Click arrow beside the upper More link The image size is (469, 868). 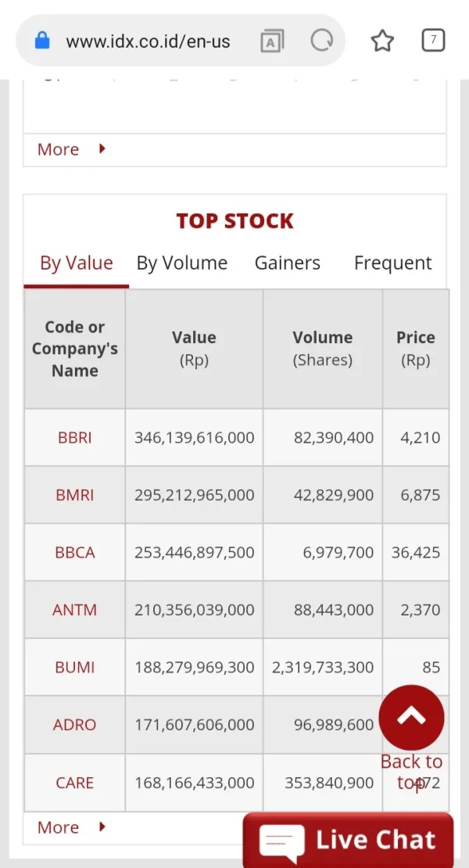pos(102,149)
